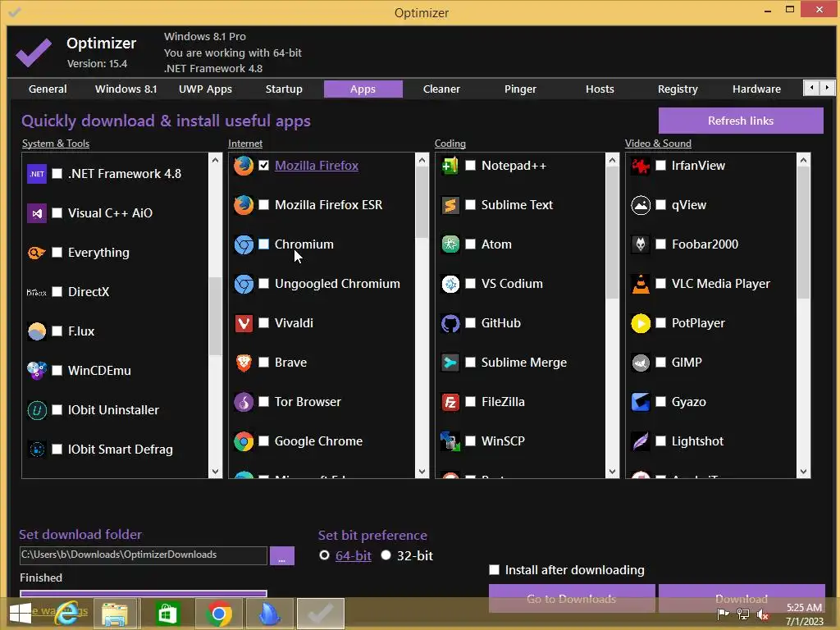
Task: Click Internet list up arrow
Action: coord(422,160)
